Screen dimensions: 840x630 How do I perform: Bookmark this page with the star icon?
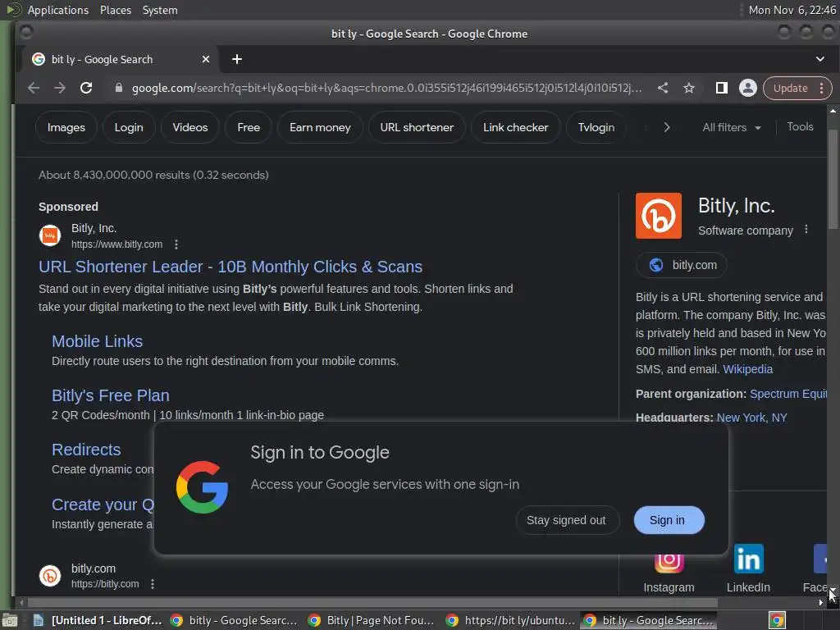[x=689, y=88]
